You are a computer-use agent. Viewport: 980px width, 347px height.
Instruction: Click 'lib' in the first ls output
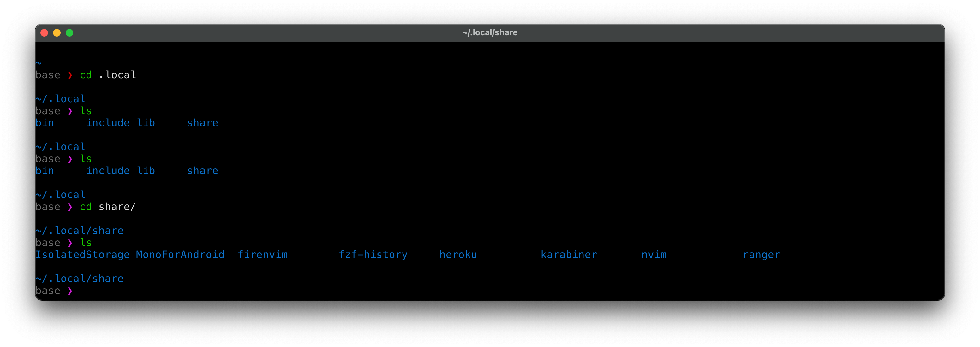click(146, 123)
